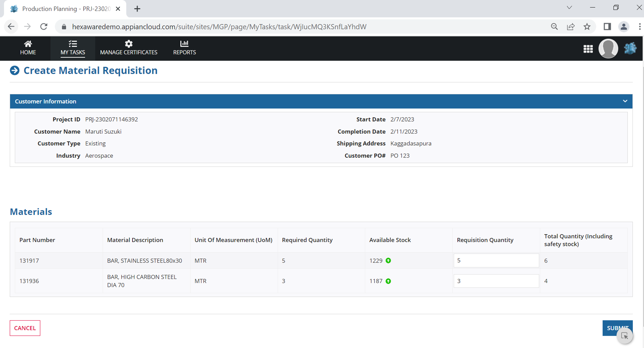Click the Completion Date value 2/11/2023

(404, 132)
